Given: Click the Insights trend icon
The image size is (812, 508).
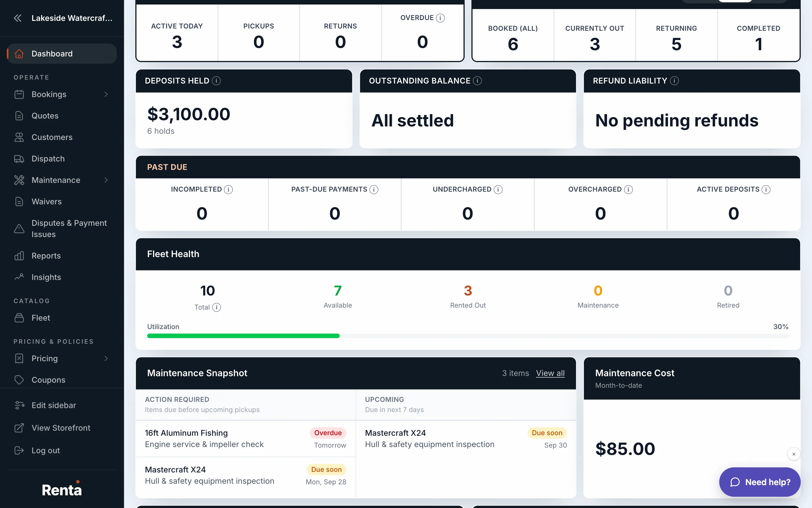Looking at the screenshot, I should pos(19,277).
